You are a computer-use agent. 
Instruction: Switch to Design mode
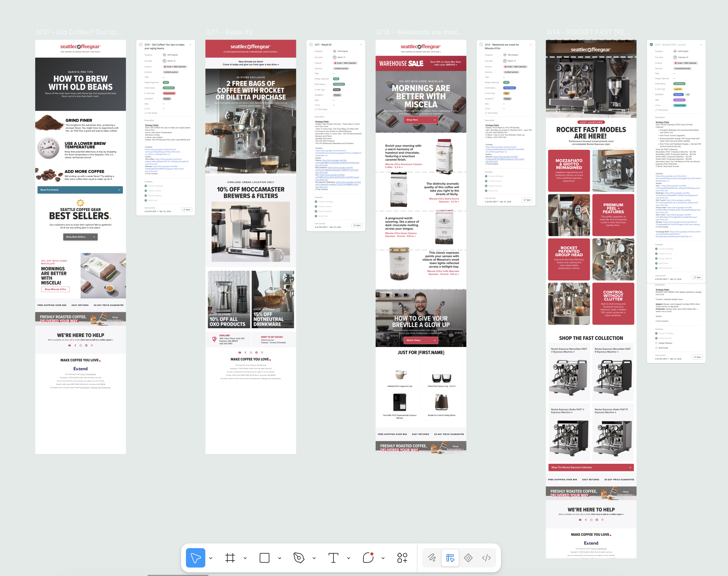pos(450,558)
